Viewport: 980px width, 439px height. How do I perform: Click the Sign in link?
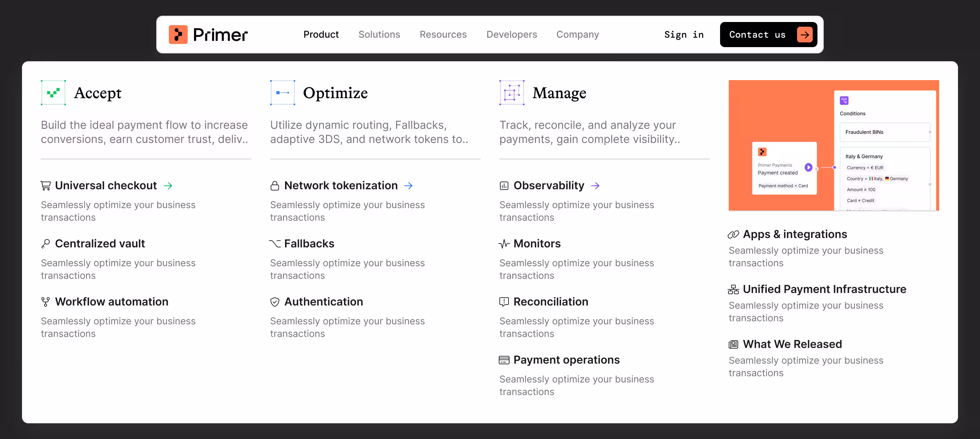pyautogui.click(x=684, y=35)
